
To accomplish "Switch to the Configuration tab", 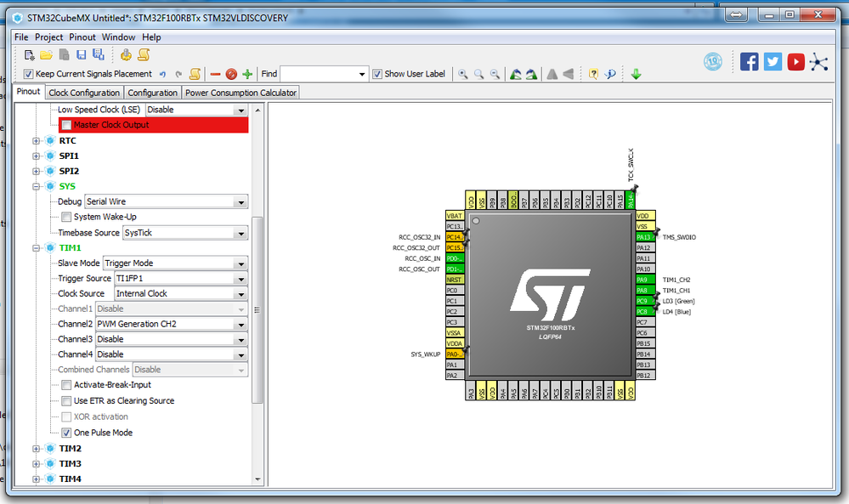I will point(153,93).
